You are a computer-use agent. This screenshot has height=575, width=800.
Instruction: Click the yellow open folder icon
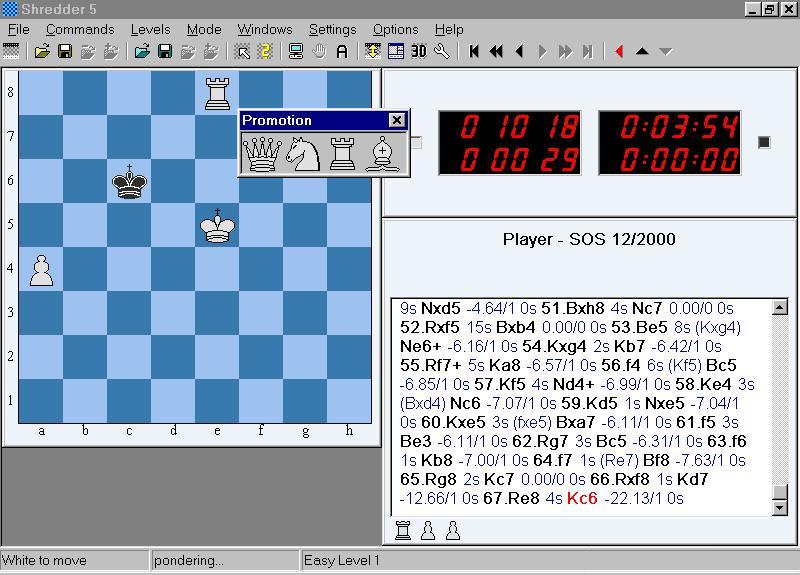click(x=41, y=51)
